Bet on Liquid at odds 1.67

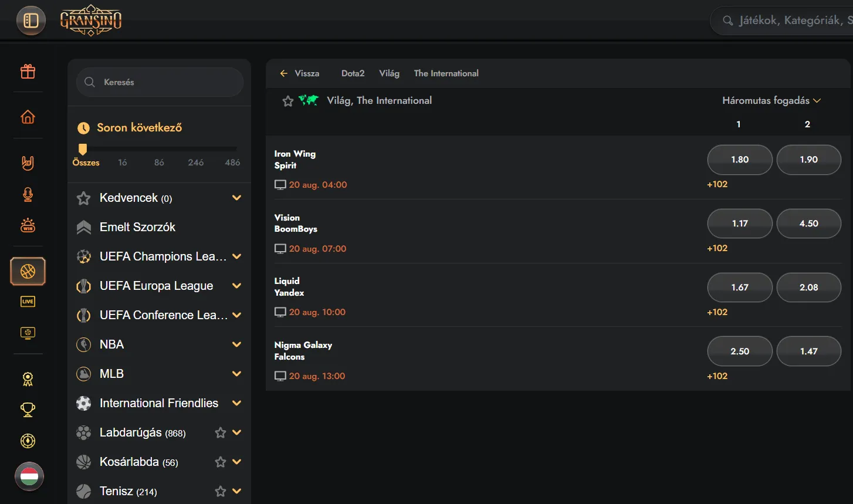tap(740, 287)
